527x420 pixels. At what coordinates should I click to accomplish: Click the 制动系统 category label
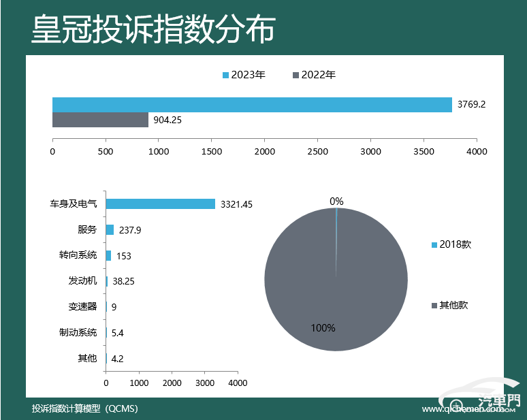click(78, 332)
